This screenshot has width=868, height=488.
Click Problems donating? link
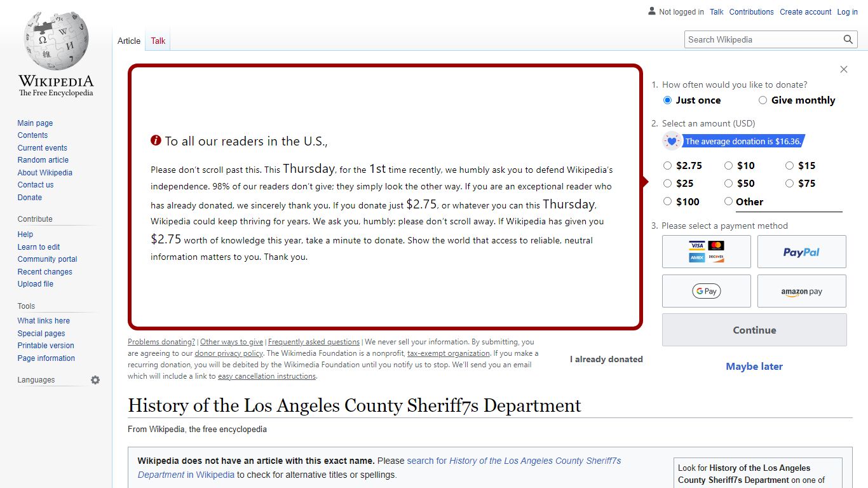tap(161, 342)
